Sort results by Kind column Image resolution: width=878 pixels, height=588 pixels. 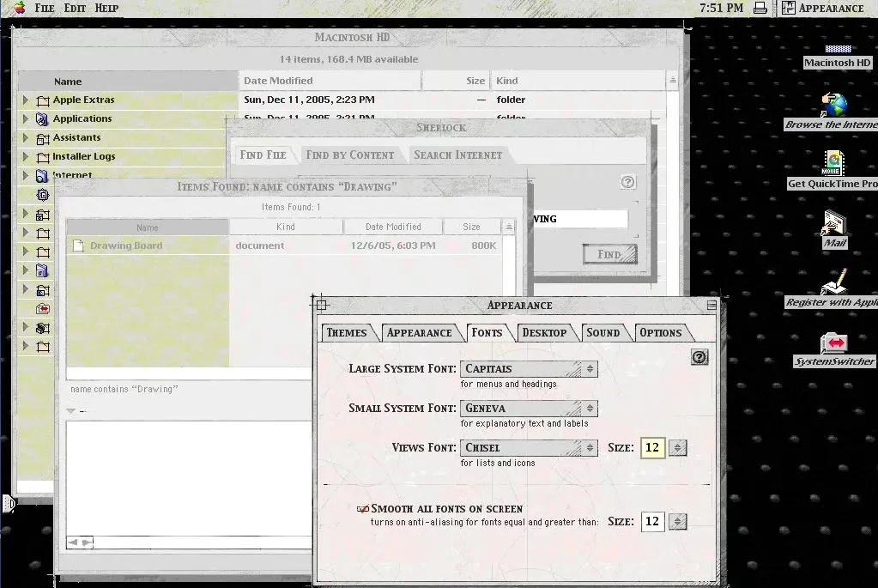[x=286, y=227]
